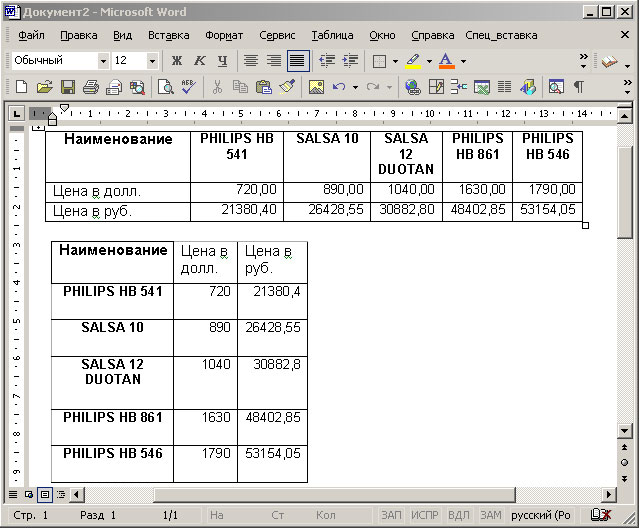The width and height of the screenshot is (639, 528).
Task: Click the Open folder icon
Action: pyautogui.click(x=45, y=87)
